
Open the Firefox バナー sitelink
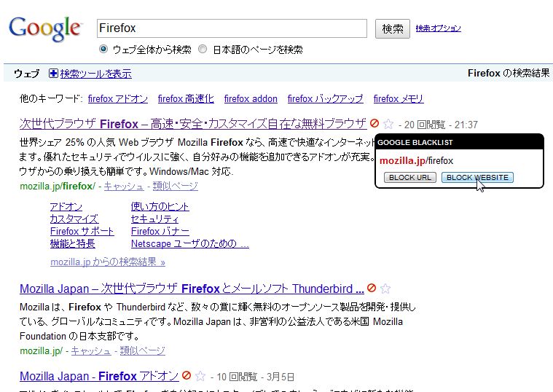(x=160, y=232)
